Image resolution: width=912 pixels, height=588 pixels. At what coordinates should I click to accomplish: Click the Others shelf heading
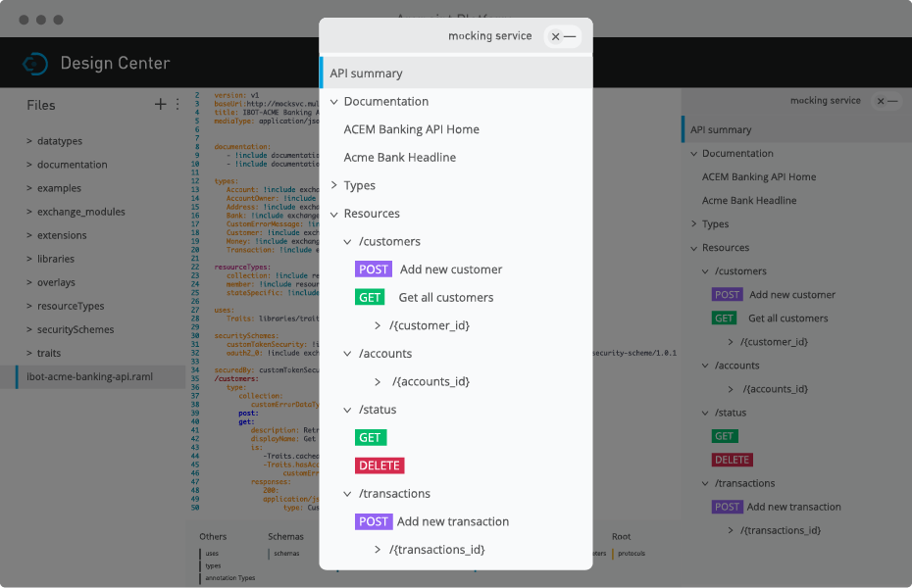pos(213,536)
